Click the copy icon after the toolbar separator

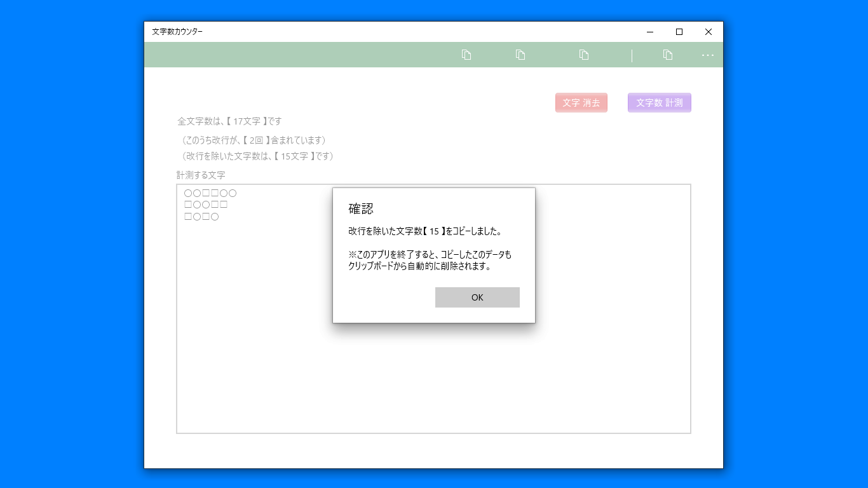click(x=668, y=55)
